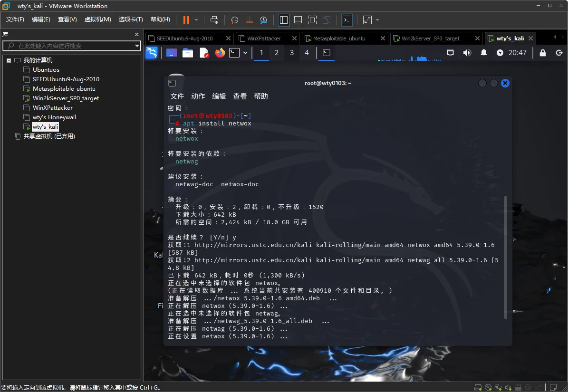Enter full screen mode
The width and height of the screenshot is (568, 392).
click(x=312, y=20)
